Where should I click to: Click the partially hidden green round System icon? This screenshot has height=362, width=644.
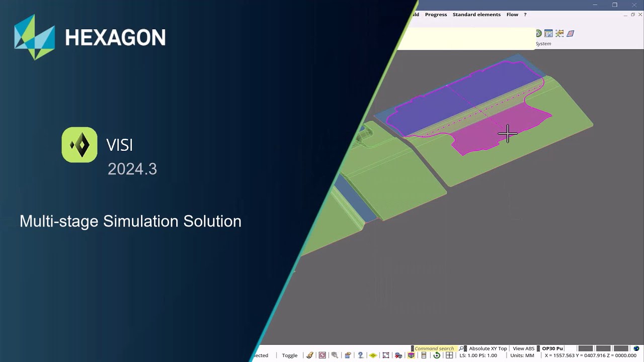tap(539, 33)
